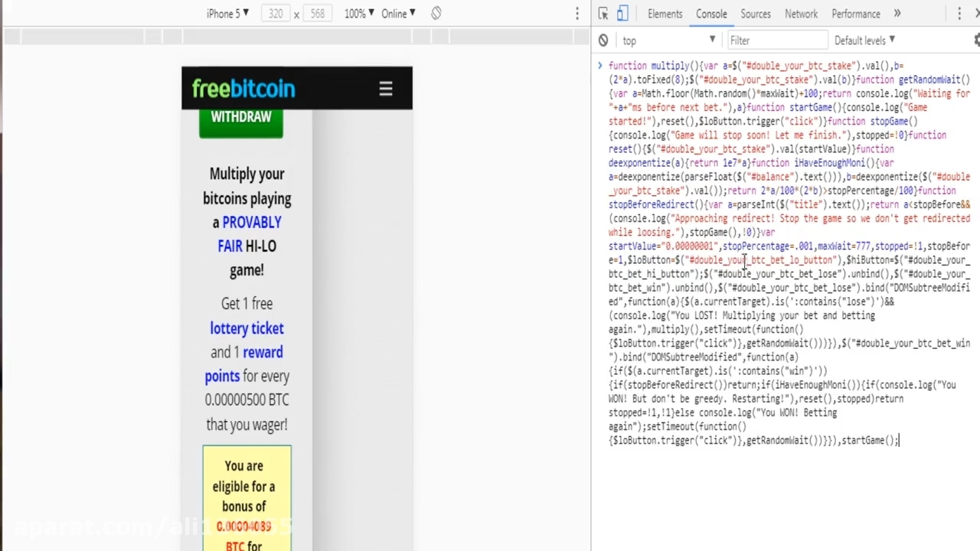The width and height of the screenshot is (980, 551).
Task: Open the iPhone 5 device dropdown
Action: pyautogui.click(x=227, y=14)
